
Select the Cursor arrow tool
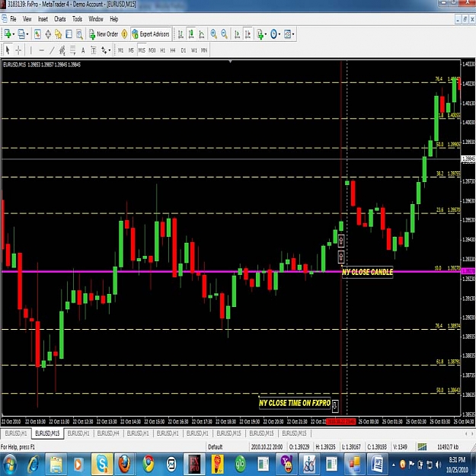click(x=8, y=50)
